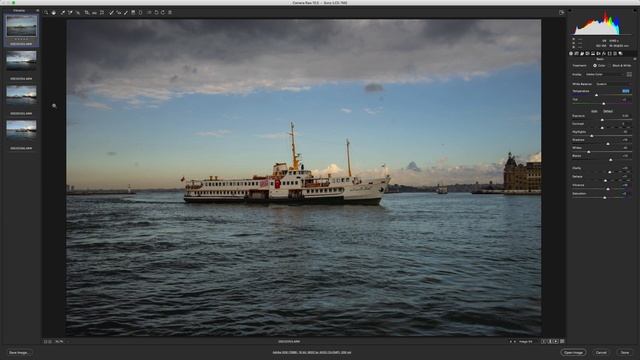Viewport: 640px width, 360px height.
Task: Click the Saturation slider handle
Action: (605, 198)
